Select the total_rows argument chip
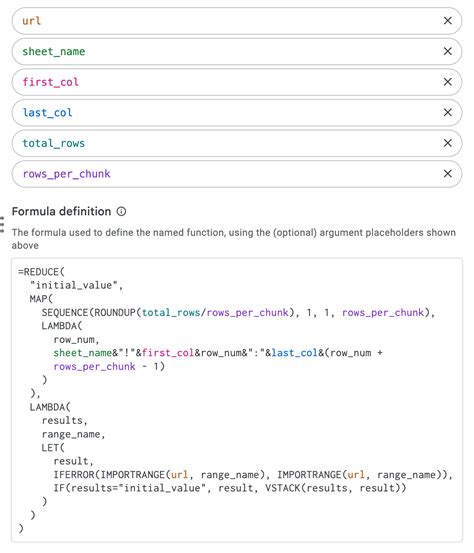This screenshot has height=553, width=474. 237,143
